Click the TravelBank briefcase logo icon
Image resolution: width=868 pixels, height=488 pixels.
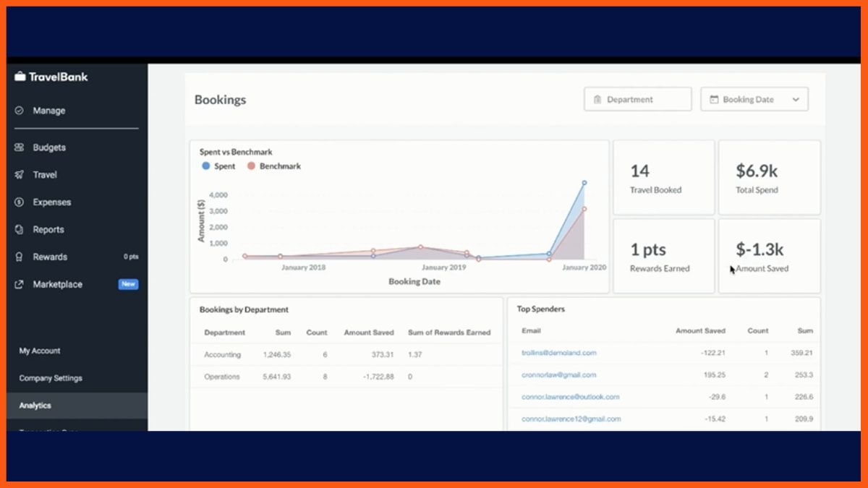(x=20, y=77)
